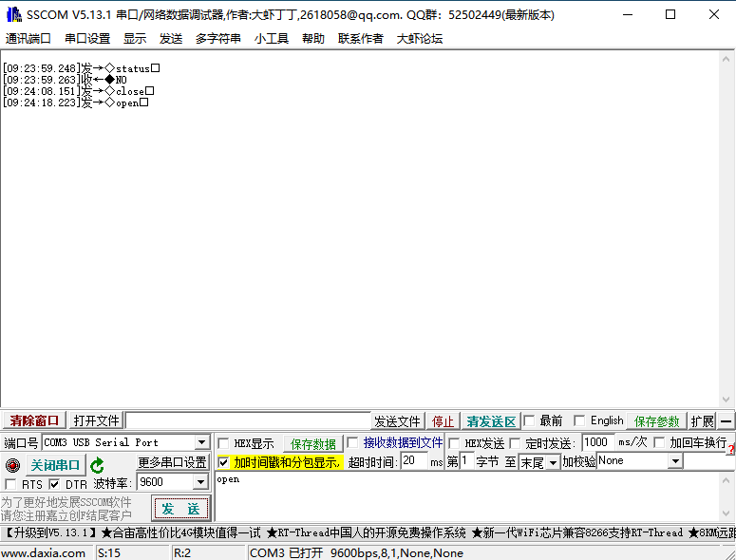Viewport: 736px width, 560px height.
Task: Enable the 最前 always-on-top checkbox
Action: pos(530,420)
